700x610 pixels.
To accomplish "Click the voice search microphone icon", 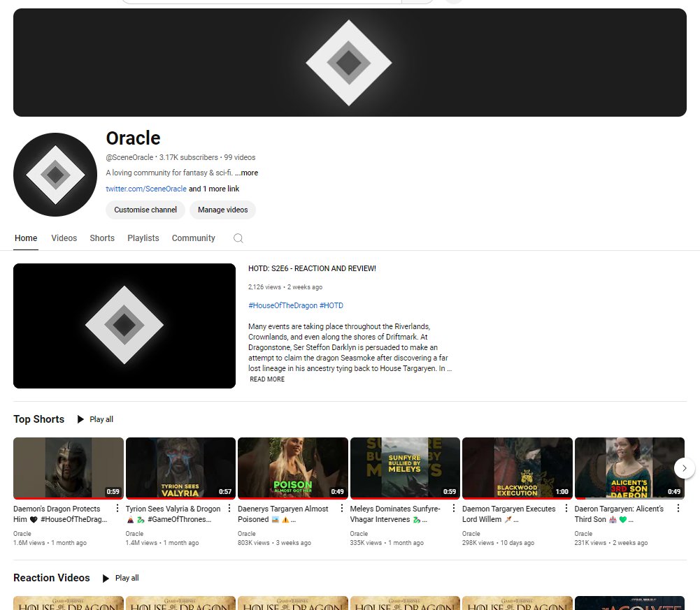I will [x=452, y=3].
